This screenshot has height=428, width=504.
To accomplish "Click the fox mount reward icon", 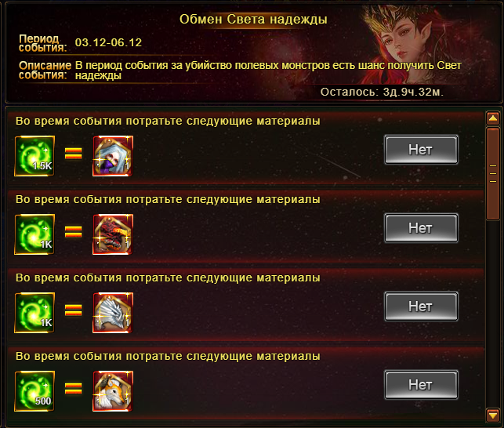I will pyautogui.click(x=113, y=391).
